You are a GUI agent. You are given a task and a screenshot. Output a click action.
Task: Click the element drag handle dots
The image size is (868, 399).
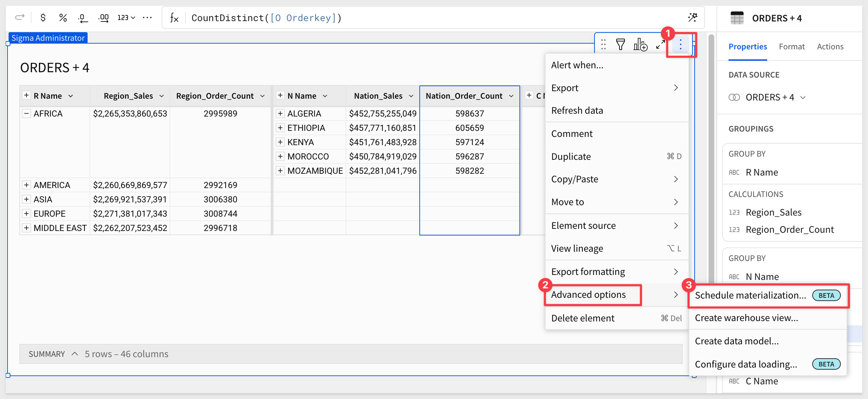pyautogui.click(x=603, y=44)
